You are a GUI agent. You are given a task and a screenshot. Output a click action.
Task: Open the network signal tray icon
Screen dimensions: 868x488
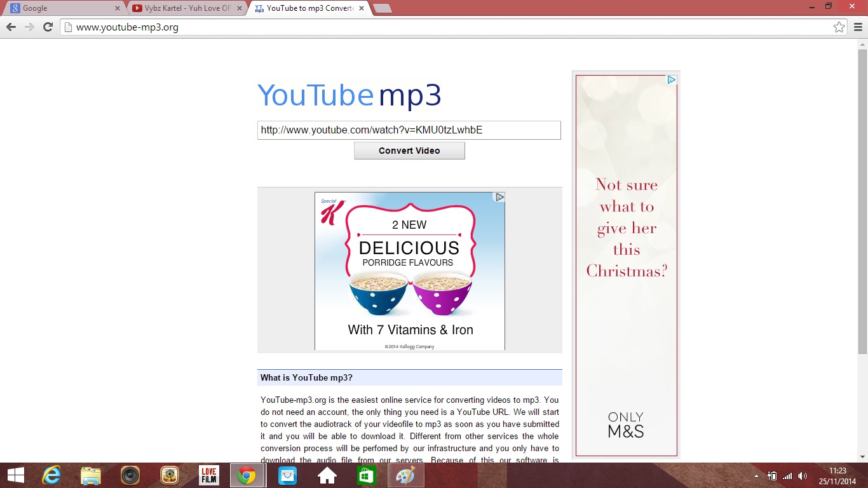788,476
